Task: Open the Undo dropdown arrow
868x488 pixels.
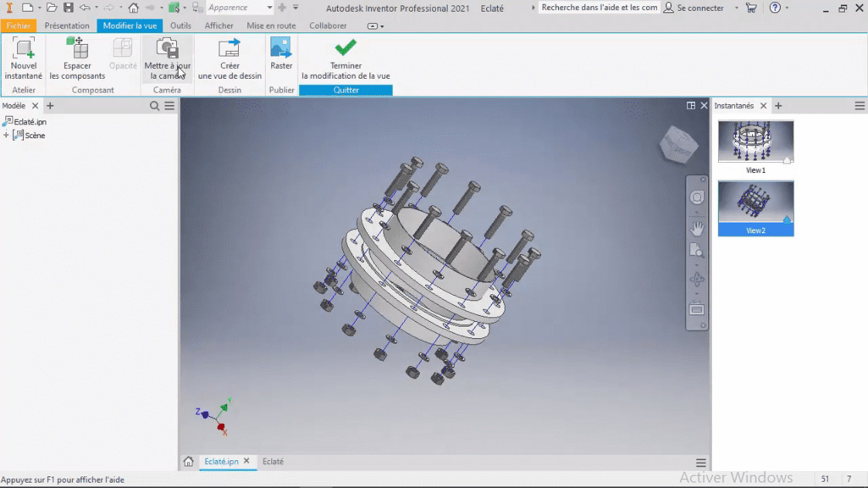Action: [97, 8]
